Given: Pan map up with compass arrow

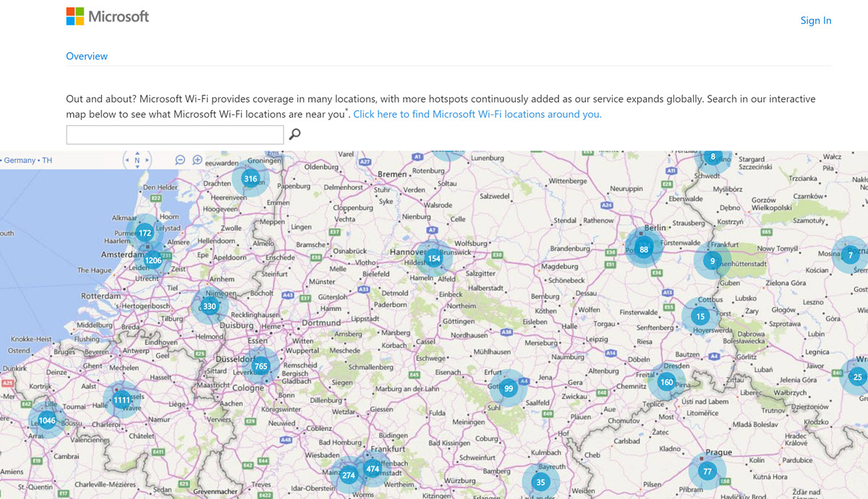Looking at the screenshot, I should 137,152.
